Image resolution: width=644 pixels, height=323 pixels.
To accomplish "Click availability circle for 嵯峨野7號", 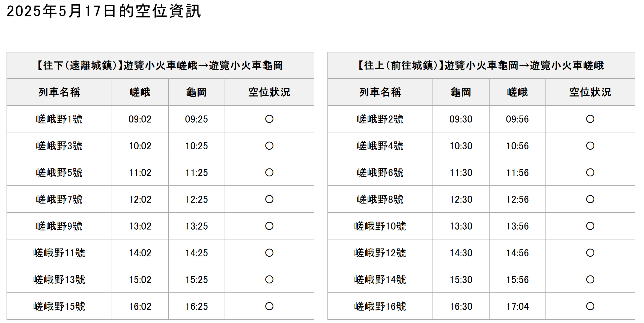I will pos(269,199).
